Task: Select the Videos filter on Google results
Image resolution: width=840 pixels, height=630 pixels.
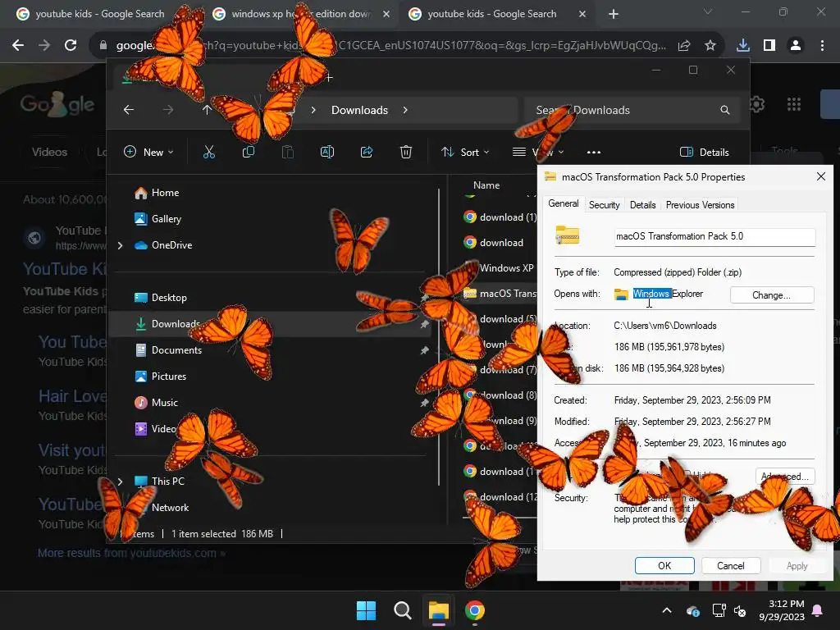Action: (x=49, y=152)
